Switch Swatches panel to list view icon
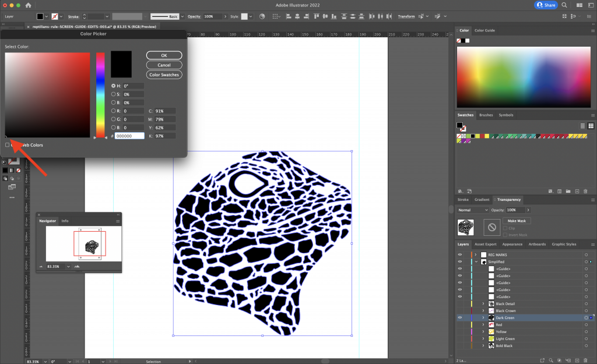This screenshot has height=364, width=597. click(582, 125)
